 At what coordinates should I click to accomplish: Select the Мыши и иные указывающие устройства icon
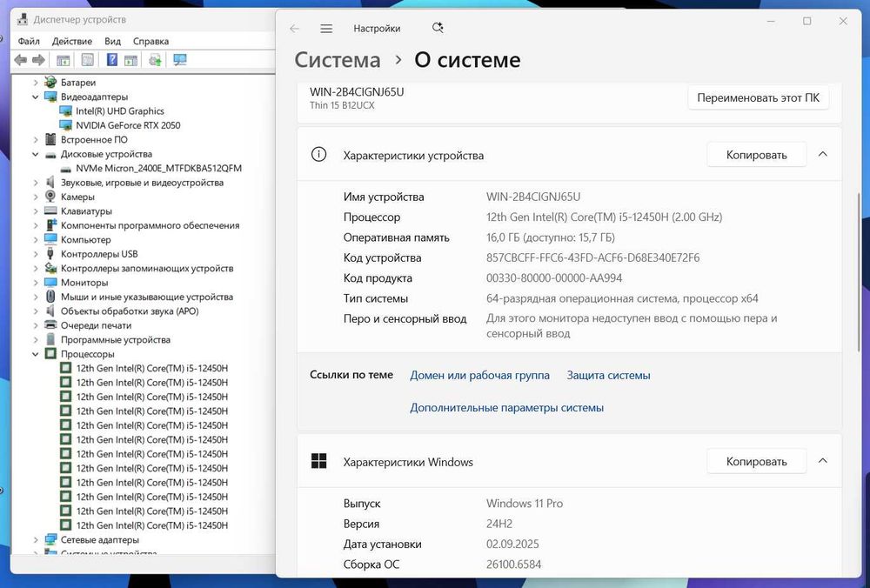tap(50, 297)
